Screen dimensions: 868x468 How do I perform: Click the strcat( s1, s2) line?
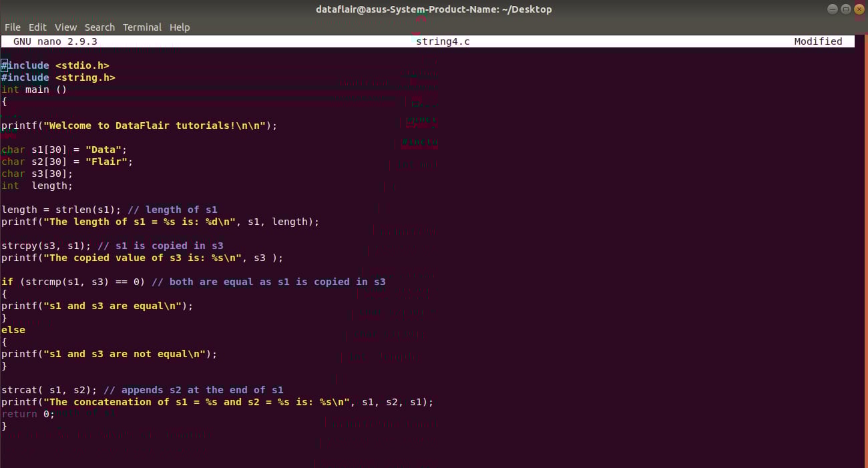142,390
